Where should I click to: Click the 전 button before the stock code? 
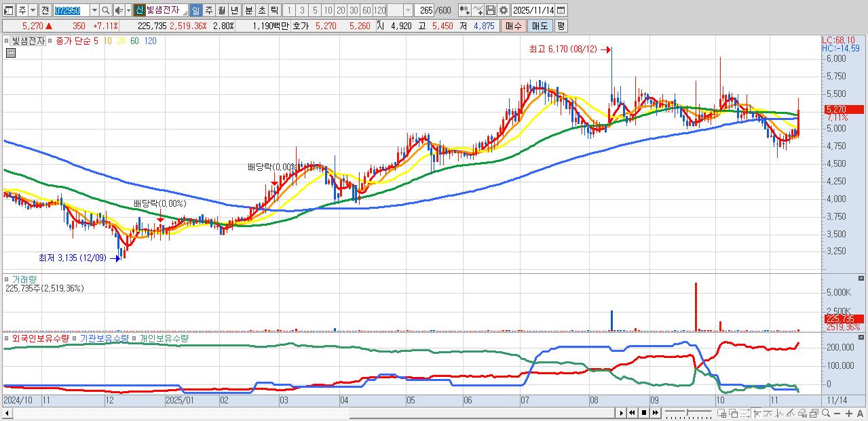(45, 10)
